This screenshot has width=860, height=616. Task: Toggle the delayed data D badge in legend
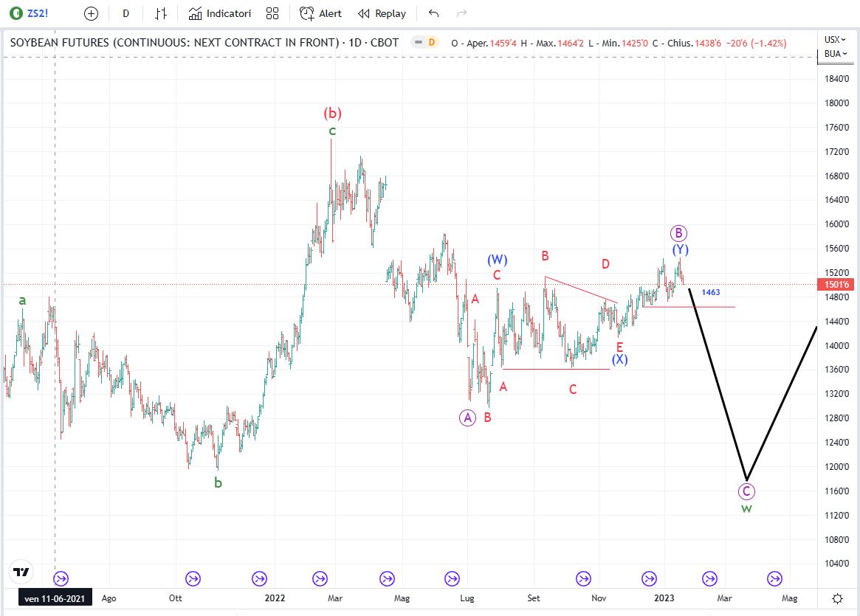(432, 42)
